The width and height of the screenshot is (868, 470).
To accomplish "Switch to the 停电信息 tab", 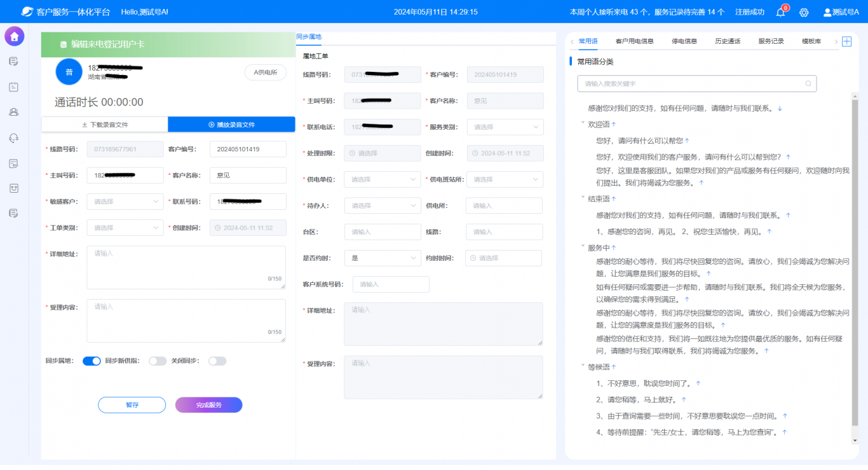I will coord(684,41).
